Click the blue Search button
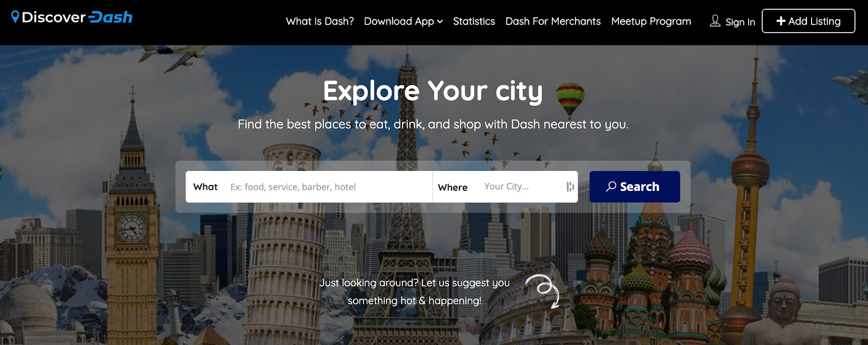The image size is (868, 345). coord(634,187)
